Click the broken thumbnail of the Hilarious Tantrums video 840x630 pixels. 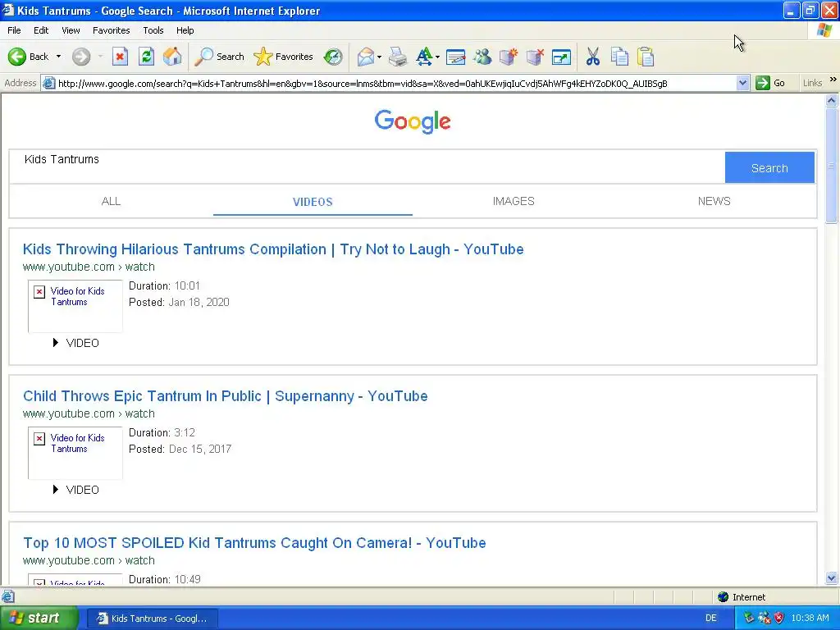(x=75, y=306)
